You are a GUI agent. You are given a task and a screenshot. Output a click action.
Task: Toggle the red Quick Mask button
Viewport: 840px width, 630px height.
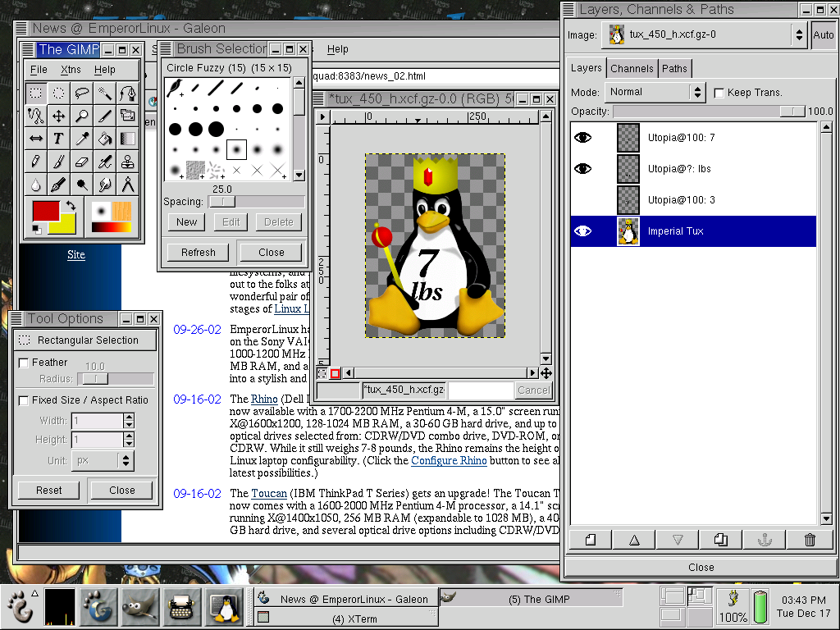tap(336, 373)
